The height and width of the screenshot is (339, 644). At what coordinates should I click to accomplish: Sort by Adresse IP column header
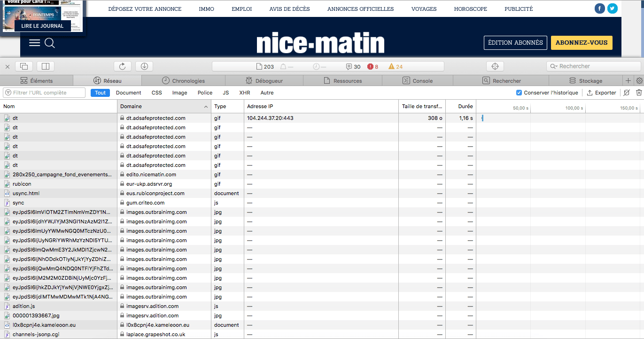coord(321,106)
